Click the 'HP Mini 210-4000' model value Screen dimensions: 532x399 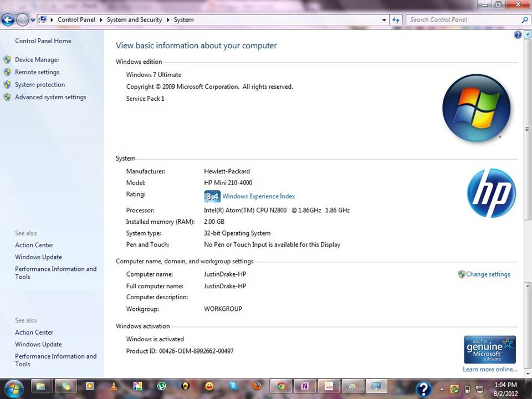[x=228, y=183]
